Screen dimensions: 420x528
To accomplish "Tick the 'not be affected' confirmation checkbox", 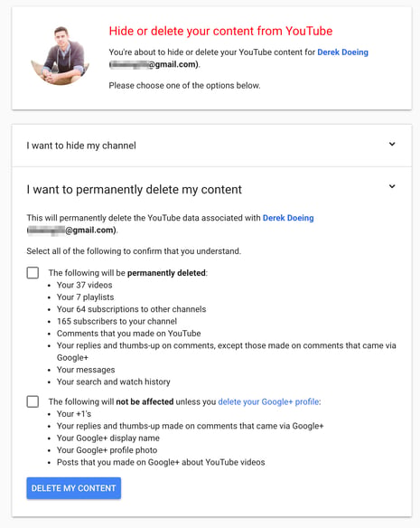I will [33, 401].
